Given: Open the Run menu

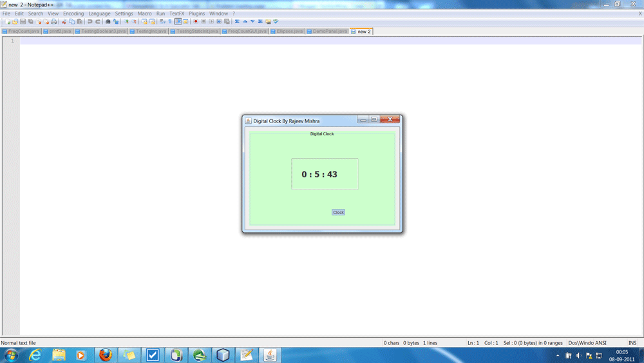Looking at the screenshot, I should tap(160, 14).
